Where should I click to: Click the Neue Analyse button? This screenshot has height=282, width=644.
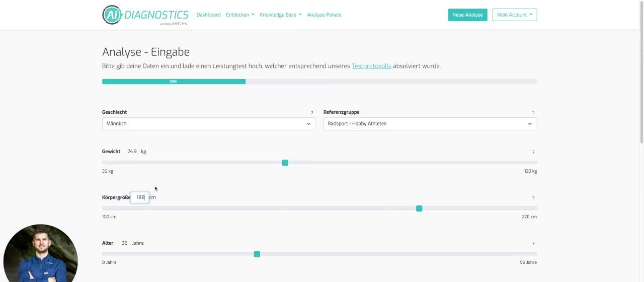pyautogui.click(x=467, y=15)
